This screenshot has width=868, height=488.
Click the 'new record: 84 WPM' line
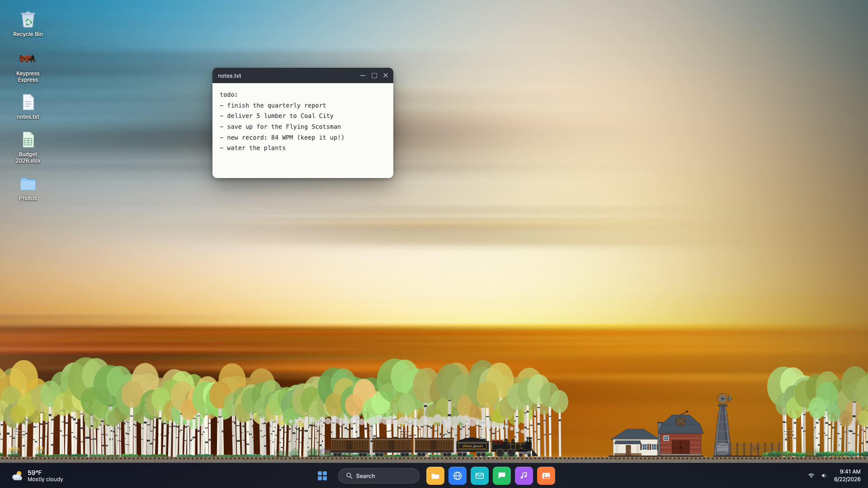282,138
